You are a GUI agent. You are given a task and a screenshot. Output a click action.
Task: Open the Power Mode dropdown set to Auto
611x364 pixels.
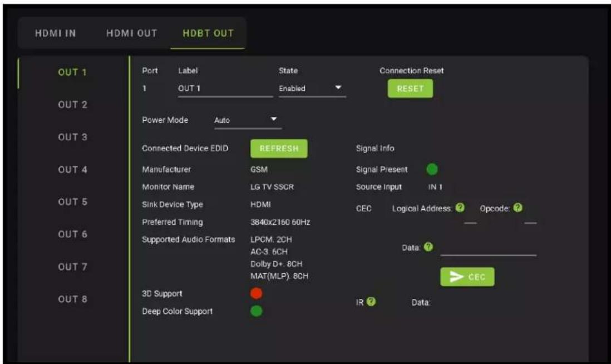click(248, 120)
